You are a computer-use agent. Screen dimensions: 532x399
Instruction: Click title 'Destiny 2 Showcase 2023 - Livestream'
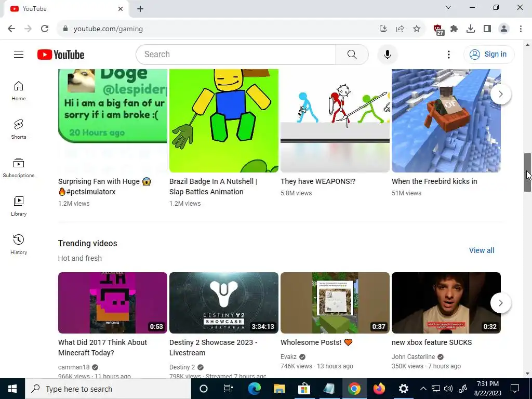213,348
